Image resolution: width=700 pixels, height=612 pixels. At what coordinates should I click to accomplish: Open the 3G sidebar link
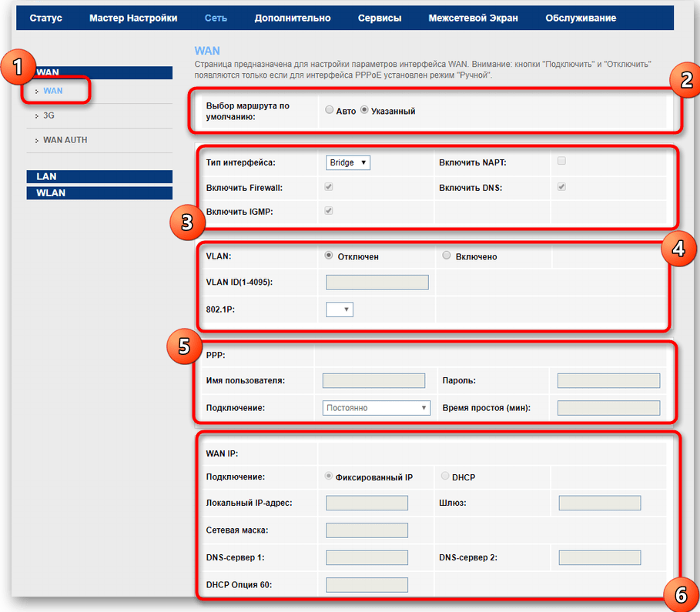click(49, 115)
